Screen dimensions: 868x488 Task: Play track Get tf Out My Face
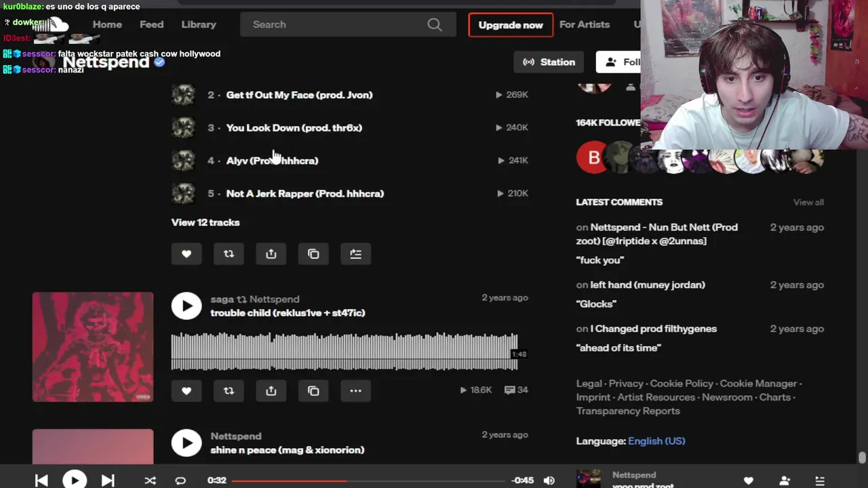pyautogui.click(x=299, y=95)
